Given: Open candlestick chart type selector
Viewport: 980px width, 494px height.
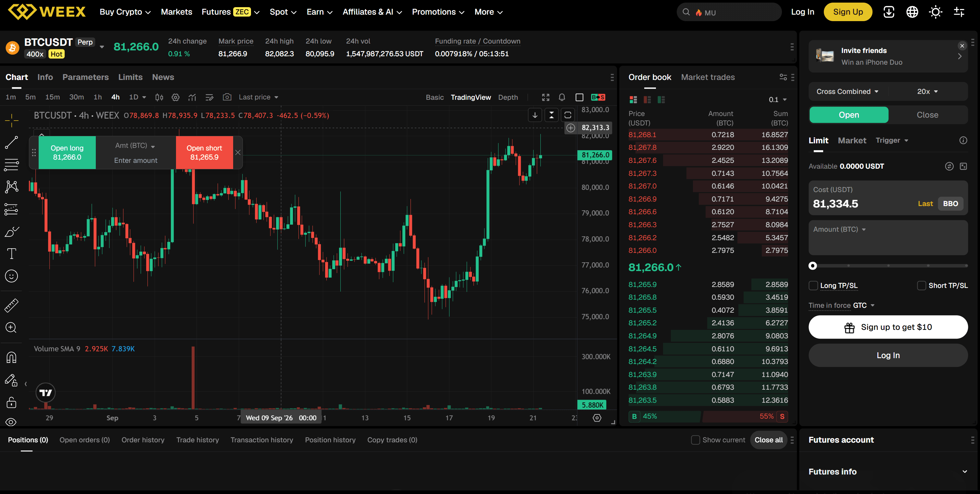Looking at the screenshot, I should pyautogui.click(x=159, y=97).
